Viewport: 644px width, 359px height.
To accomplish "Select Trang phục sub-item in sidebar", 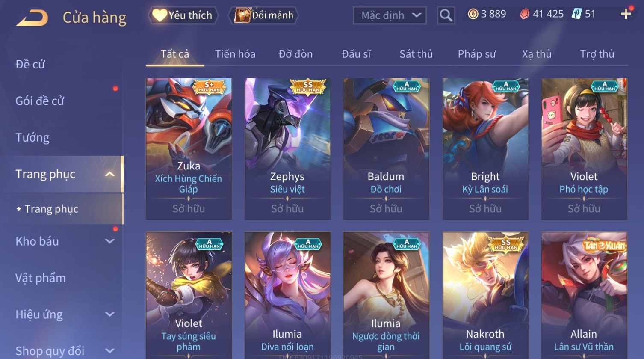I will [51, 209].
